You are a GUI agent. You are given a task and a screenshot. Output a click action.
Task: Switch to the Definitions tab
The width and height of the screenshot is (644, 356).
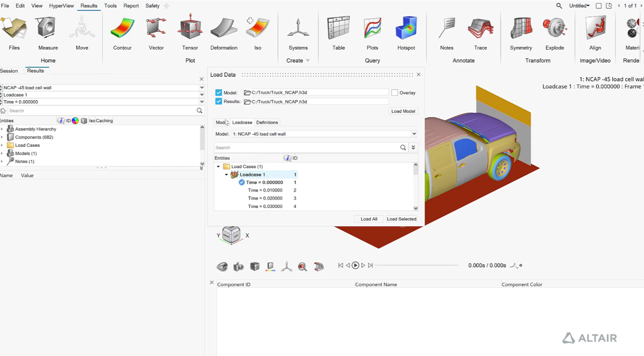click(x=267, y=123)
